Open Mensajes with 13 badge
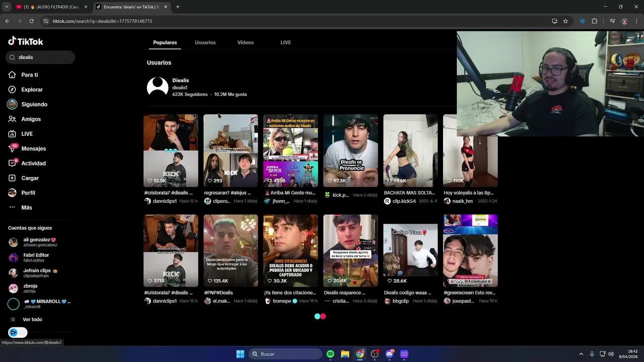This screenshot has width=644, height=362. 34,148
